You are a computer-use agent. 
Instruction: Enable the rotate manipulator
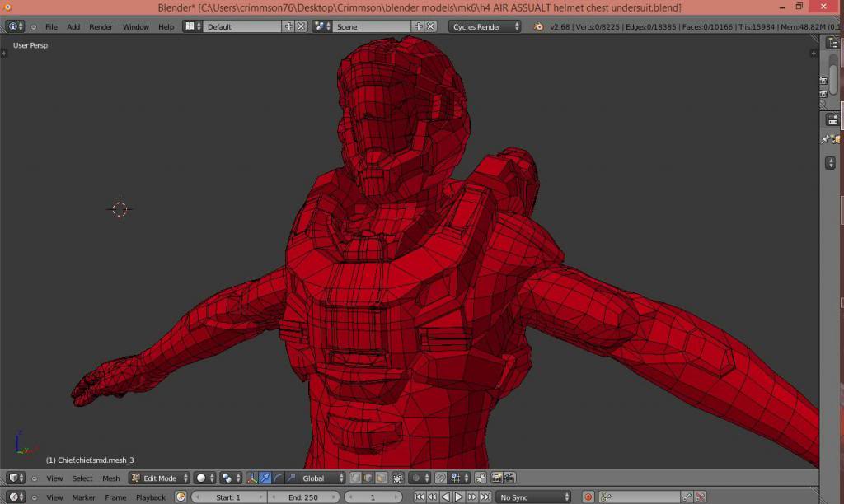point(278,478)
